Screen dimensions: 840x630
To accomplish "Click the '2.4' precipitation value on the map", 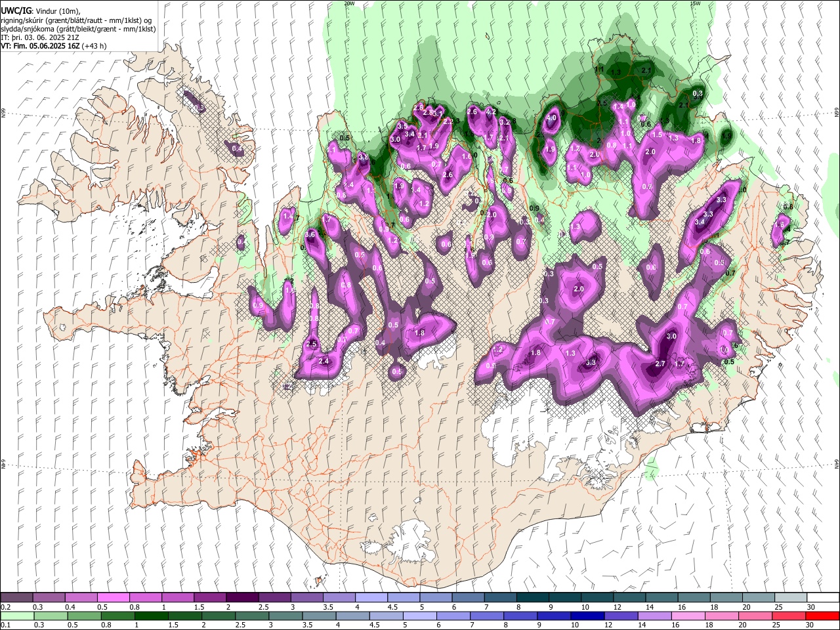I will coord(324,361).
